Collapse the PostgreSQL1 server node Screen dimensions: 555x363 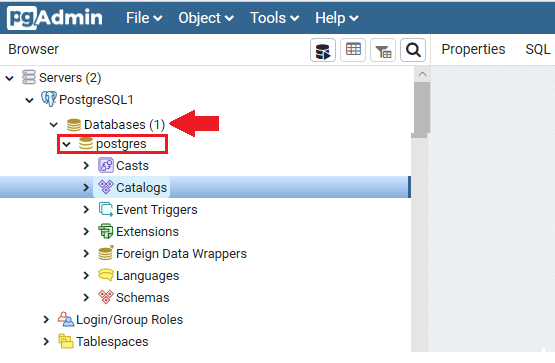29,100
